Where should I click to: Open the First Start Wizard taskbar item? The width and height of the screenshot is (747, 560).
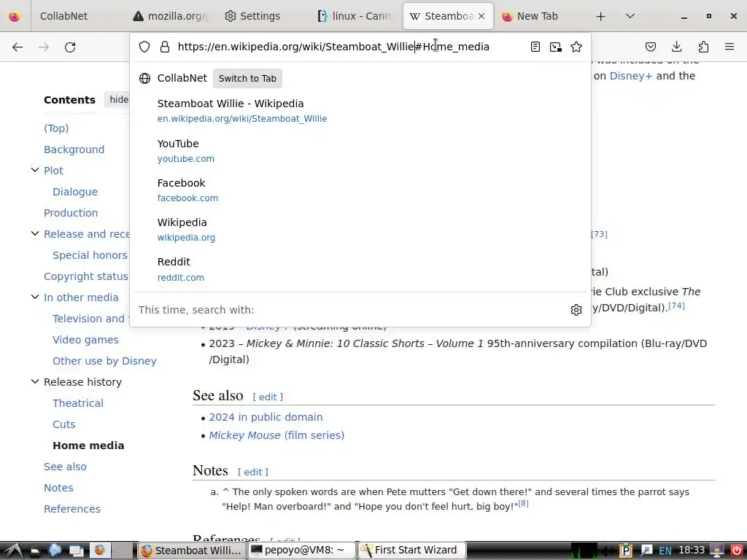click(x=411, y=551)
